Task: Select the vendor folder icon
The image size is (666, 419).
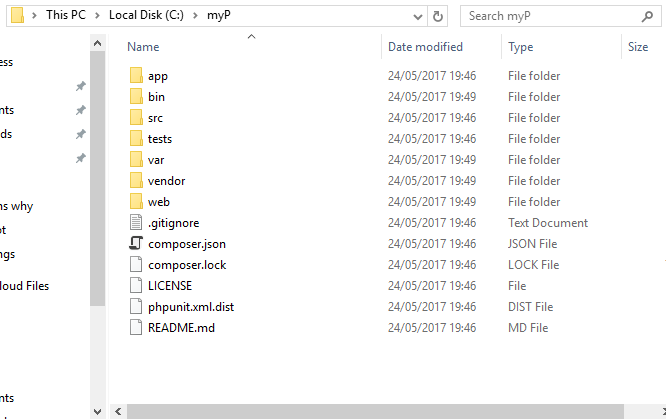Action: 136,181
